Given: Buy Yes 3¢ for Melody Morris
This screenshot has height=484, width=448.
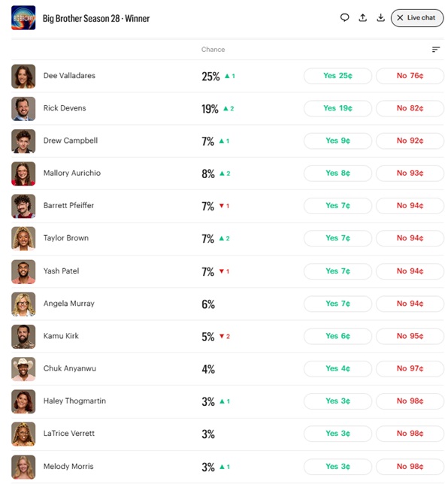Looking at the screenshot, I should click(338, 467).
